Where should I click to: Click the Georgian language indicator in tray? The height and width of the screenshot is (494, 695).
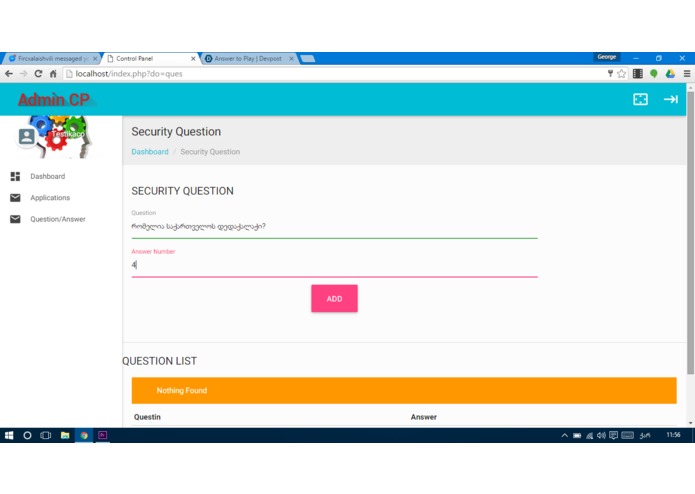pyautogui.click(x=645, y=436)
